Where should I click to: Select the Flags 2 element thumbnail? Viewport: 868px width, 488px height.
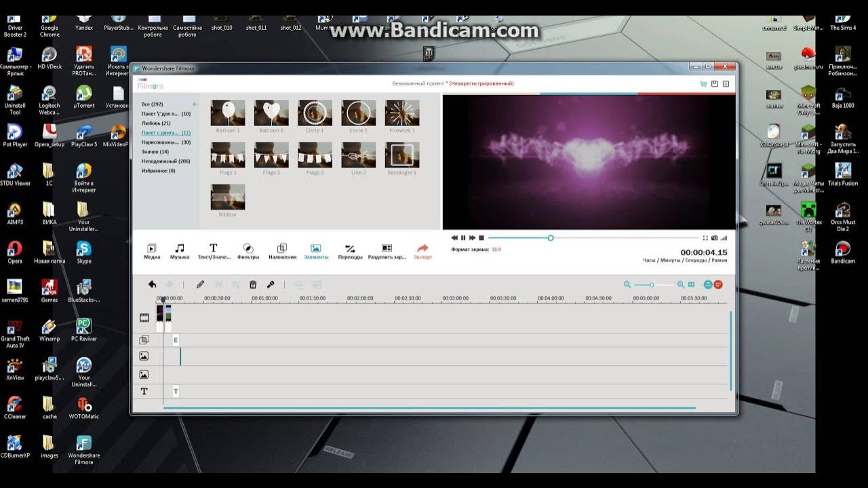tap(271, 155)
